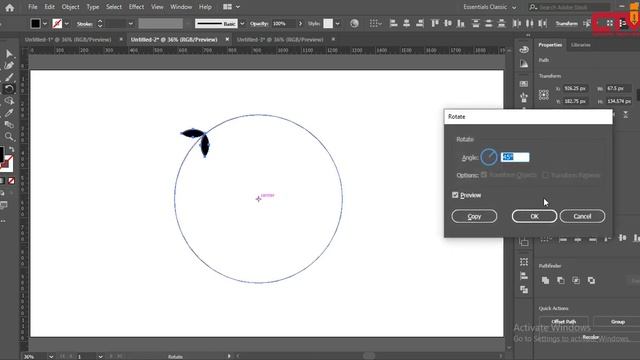Open the File menu
This screenshot has width=640, height=360.
point(33,7)
